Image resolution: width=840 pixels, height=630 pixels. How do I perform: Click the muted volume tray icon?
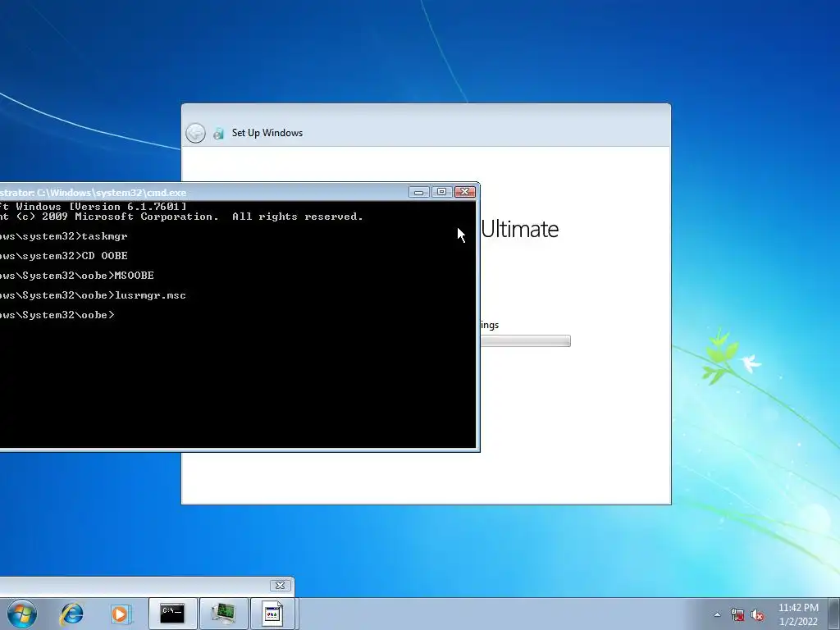pos(757,614)
